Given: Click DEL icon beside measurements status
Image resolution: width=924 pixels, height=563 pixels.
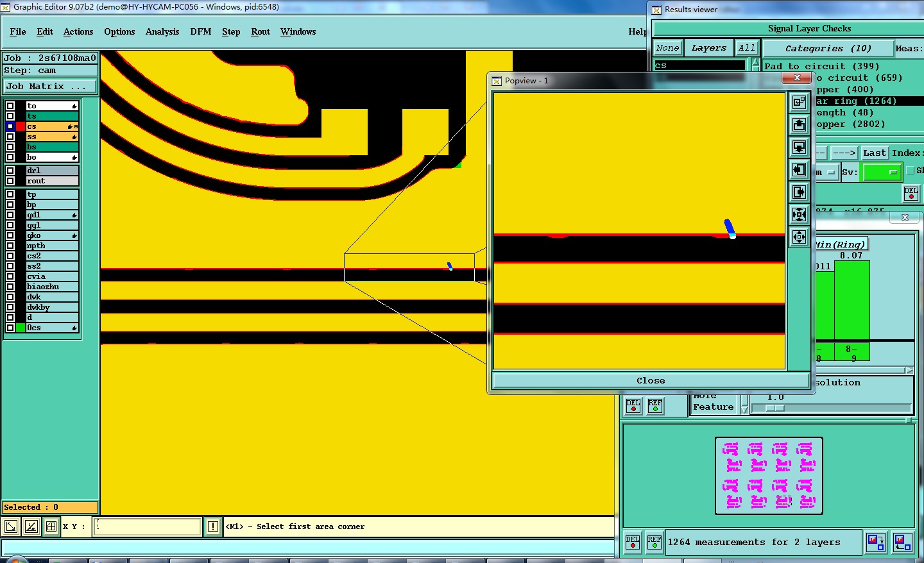Looking at the screenshot, I should point(633,542).
